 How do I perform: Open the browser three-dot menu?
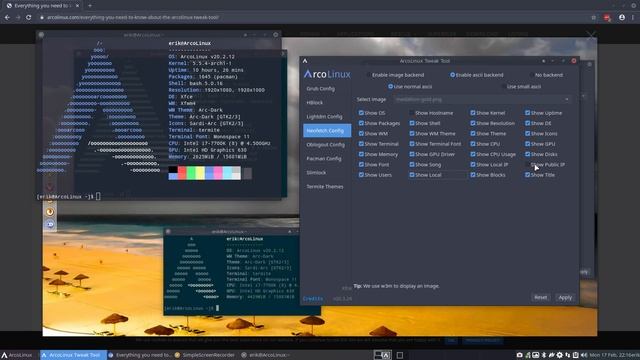tap(633, 18)
